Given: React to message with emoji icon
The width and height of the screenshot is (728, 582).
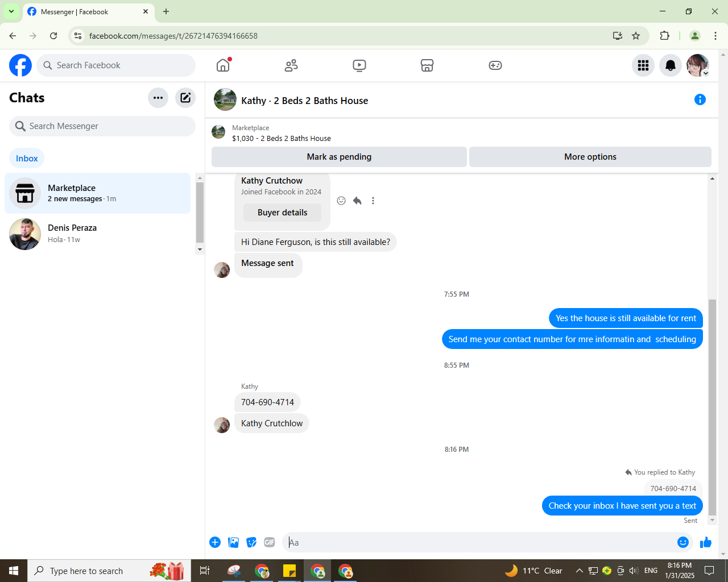Looking at the screenshot, I should coord(341,201).
